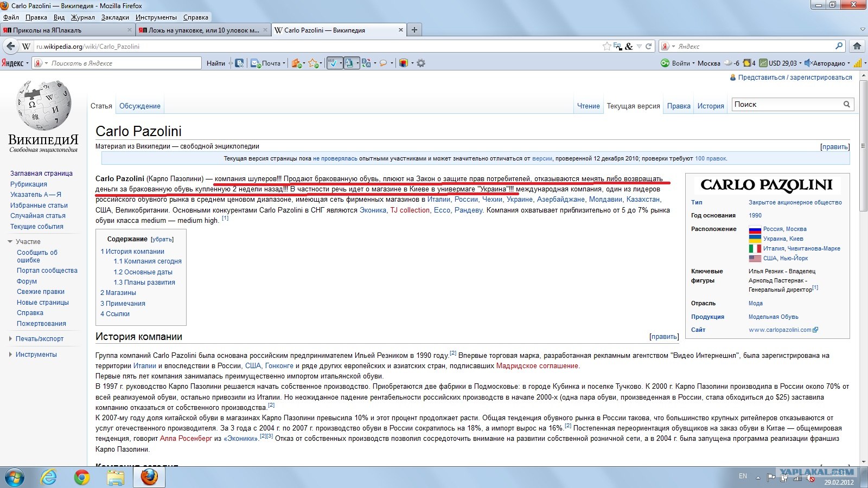Screen dimensions: 868x488
Task: Open the Журнал menu
Action: [83, 17]
